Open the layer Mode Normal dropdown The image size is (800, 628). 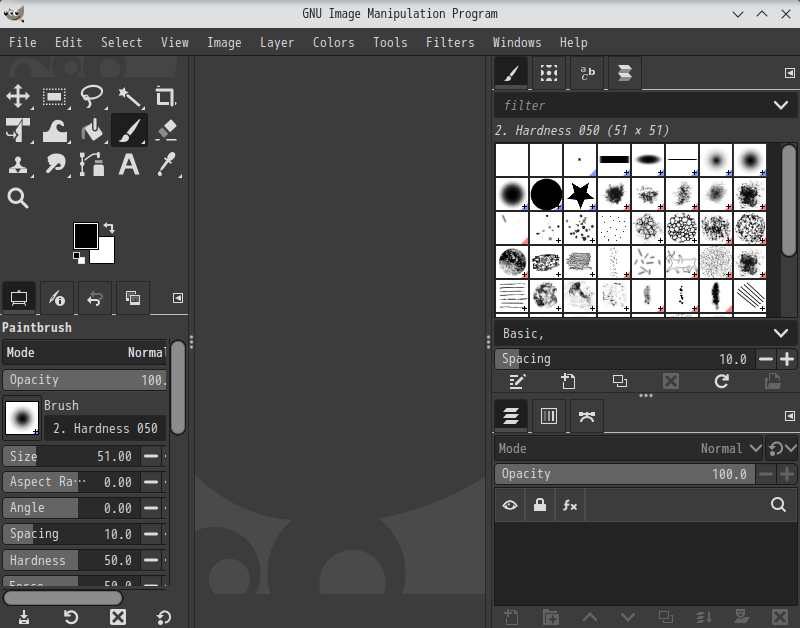tap(730, 449)
